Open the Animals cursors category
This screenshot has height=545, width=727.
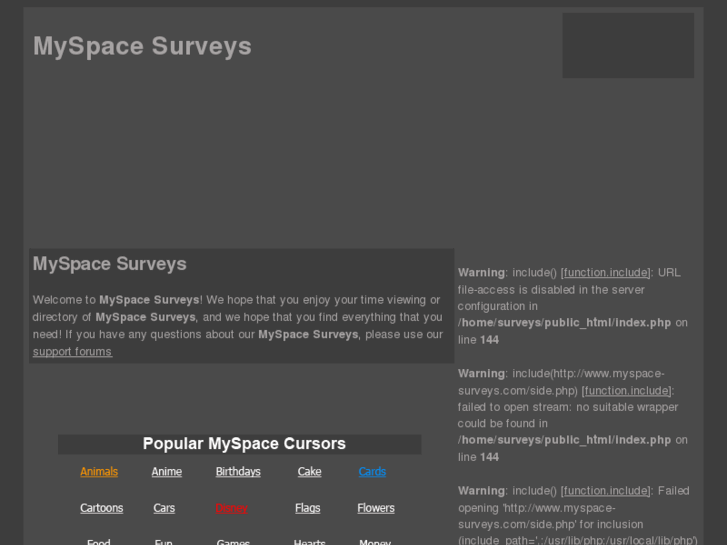(x=99, y=472)
